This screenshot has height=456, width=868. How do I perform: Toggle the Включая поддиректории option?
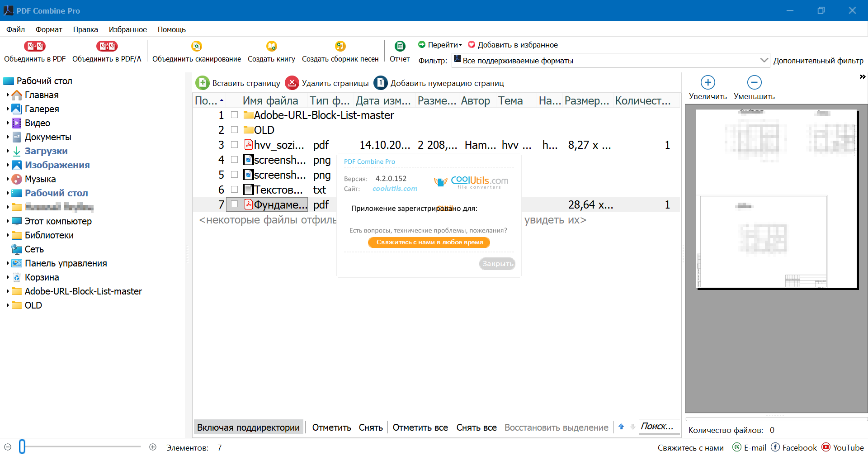(248, 427)
